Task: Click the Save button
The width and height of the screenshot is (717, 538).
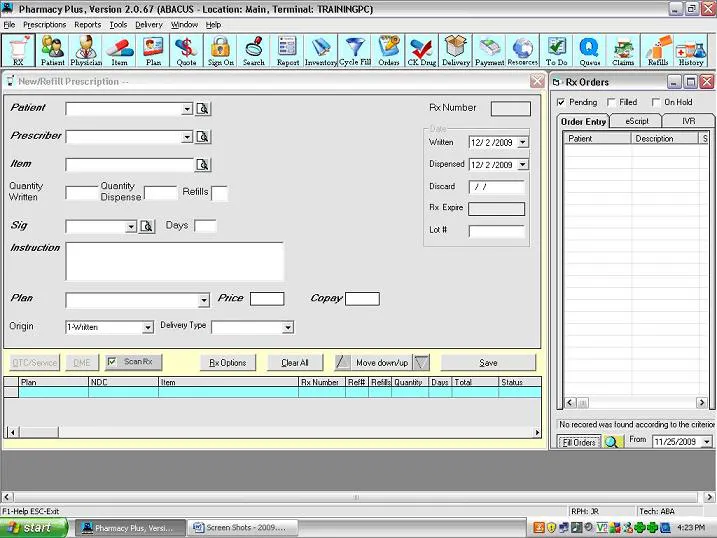Action: point(488,362)
